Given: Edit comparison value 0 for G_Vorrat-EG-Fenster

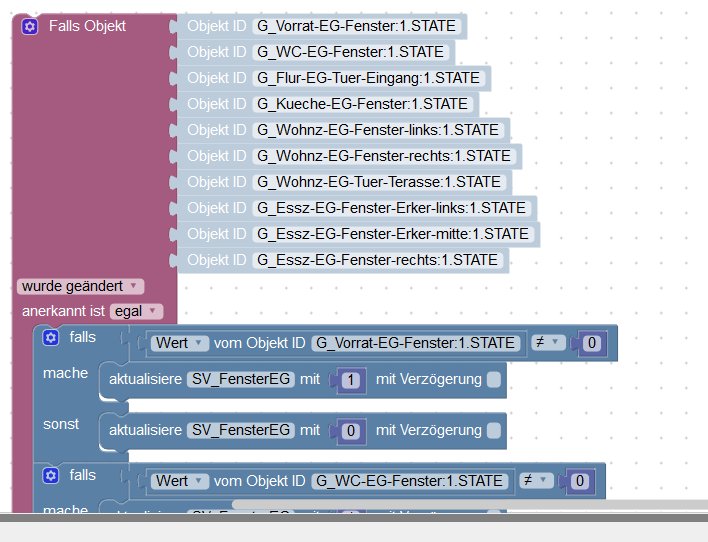Looking at the screenshot, I should coord(592,343).
